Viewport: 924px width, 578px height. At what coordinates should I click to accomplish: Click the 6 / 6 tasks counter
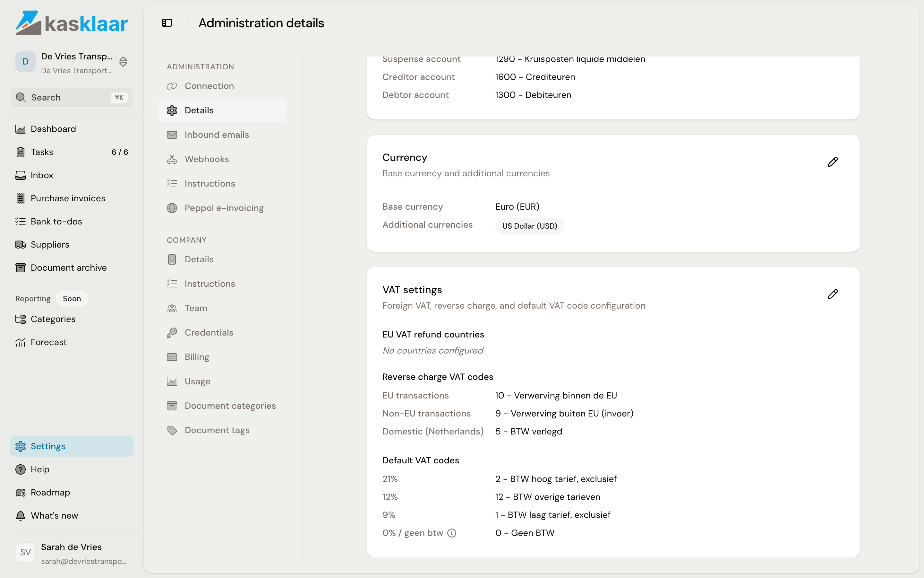[120, 152]
